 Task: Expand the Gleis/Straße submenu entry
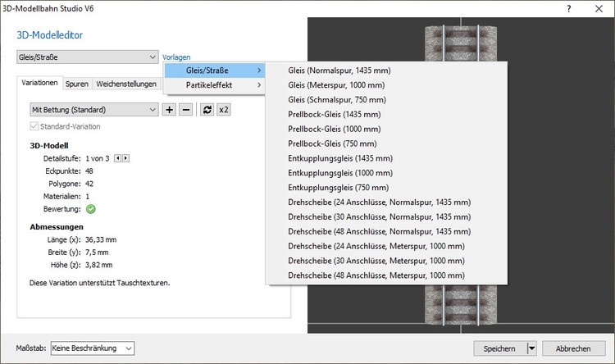coord(215,71)
